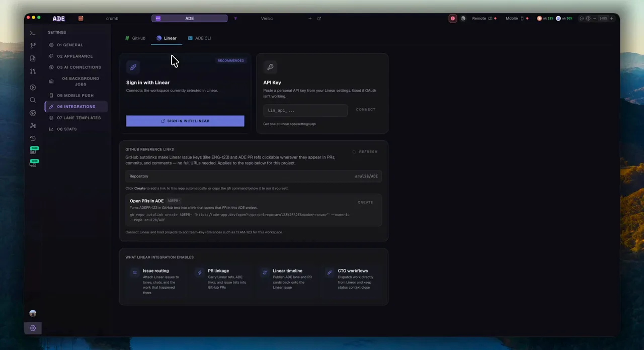
Task: Open the magnifier search icon in the sidebar
Action: pos(33,100)
